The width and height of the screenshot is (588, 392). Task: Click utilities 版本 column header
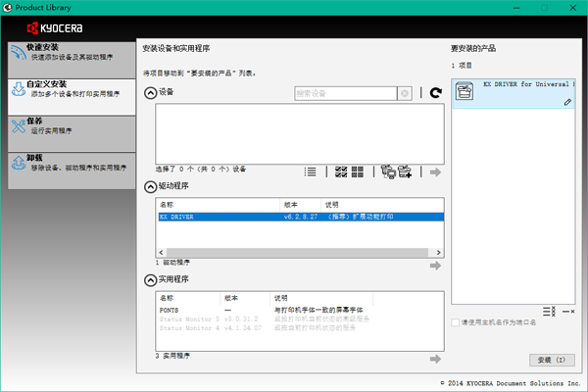[245, 298]
